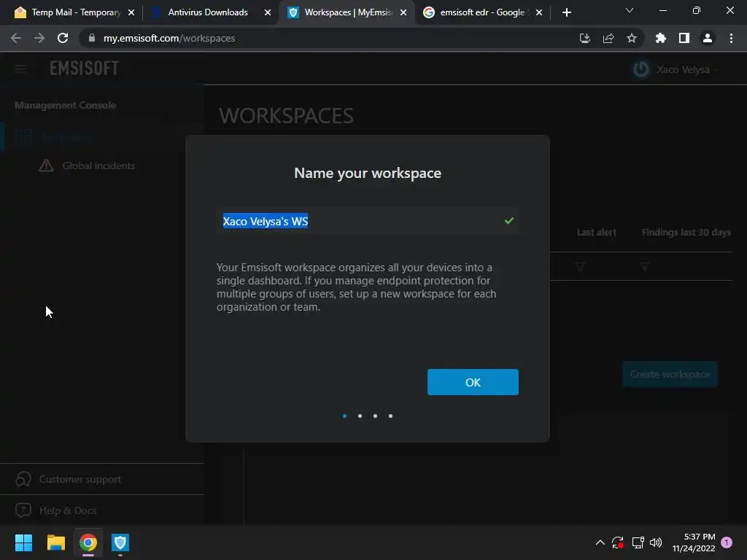The image size is (747, 560).
Task: Click the Help & Docs question icon
Action: tap(23, 510)
